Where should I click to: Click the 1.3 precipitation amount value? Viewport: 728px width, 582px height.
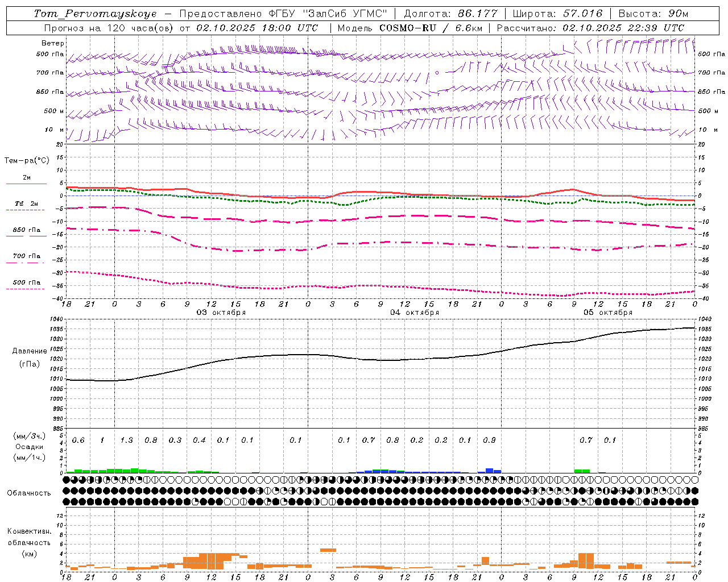126,440
